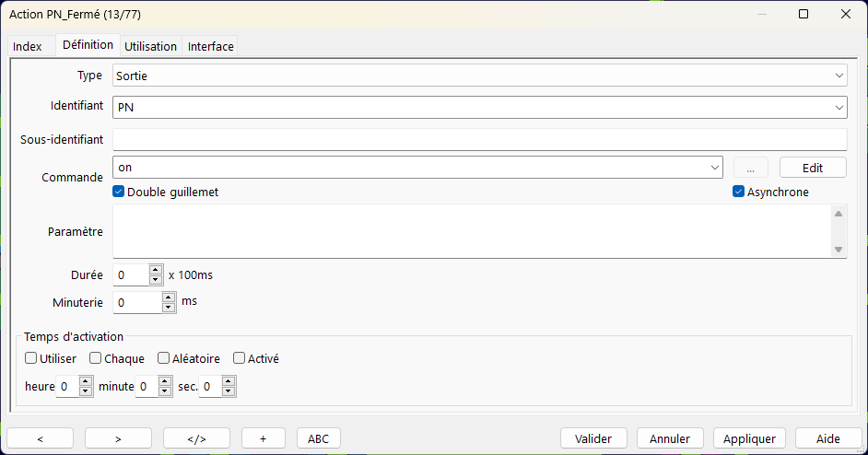Increase heure value with up arrow
Viewport: 868px width, 455px height.
86,381
